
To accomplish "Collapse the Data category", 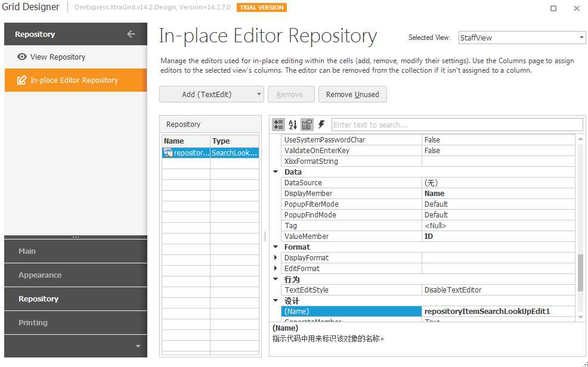I will [x=276, y=172].
